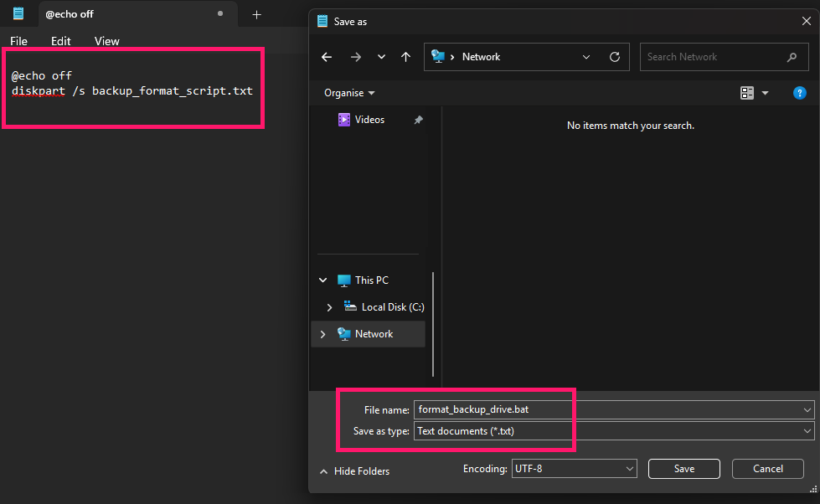Open dialog help button

coord(799,93)
